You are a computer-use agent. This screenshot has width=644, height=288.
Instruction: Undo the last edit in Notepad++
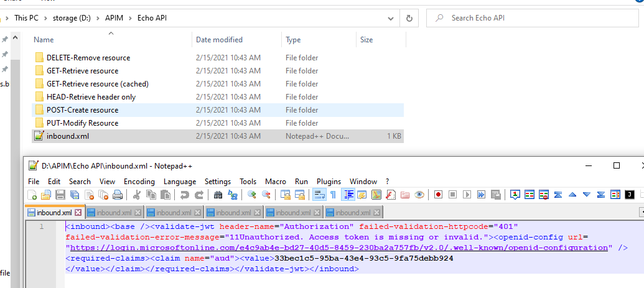185,195
